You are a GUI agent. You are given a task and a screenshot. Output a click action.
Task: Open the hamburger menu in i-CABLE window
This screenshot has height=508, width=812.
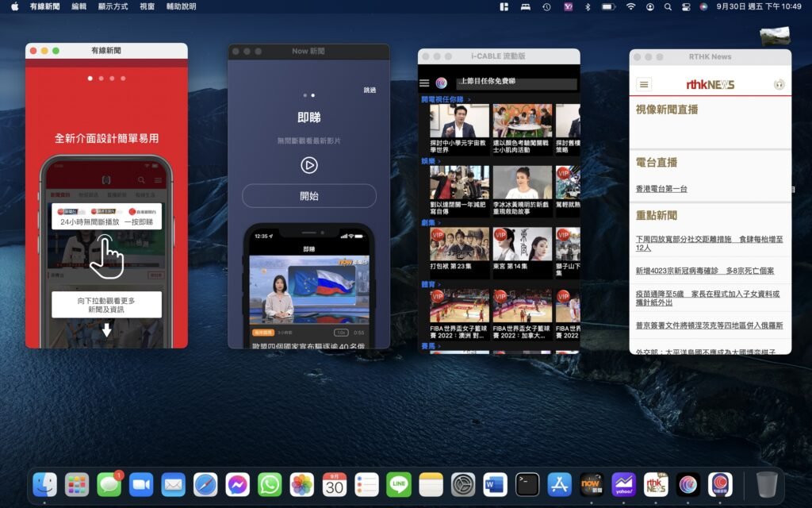(x=425, y=83)
